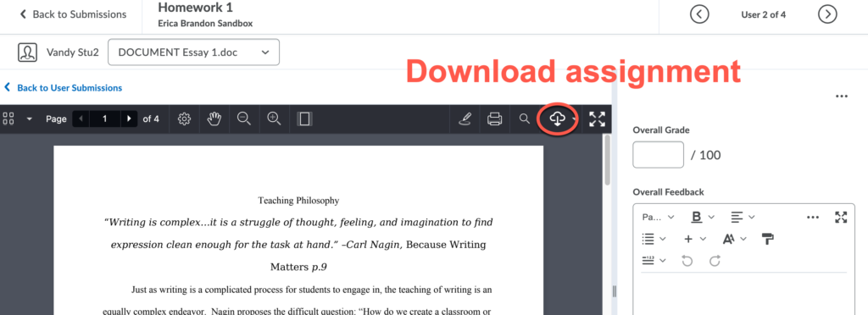Viewport: 868px width, 315px height.
Task: Open Back to User Submissions link
Action: point(63,87)
